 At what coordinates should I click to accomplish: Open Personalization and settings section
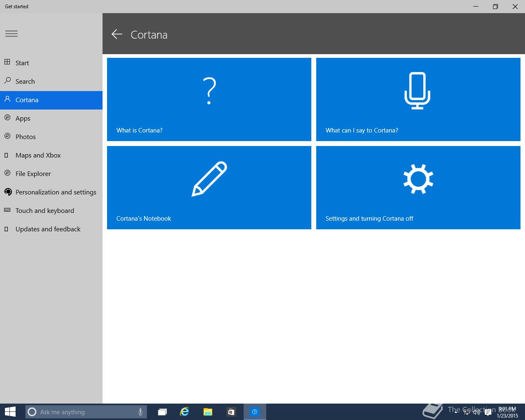[x=56, y=192]
